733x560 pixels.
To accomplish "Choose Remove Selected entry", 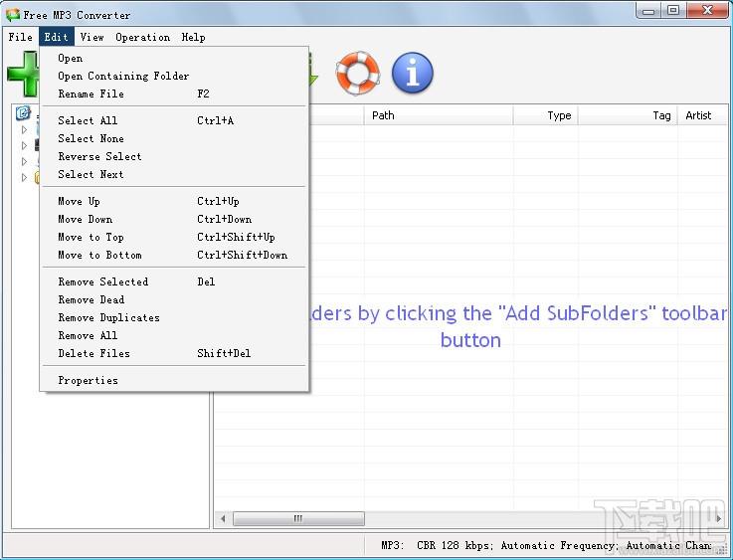I will [x=174, y=281].
